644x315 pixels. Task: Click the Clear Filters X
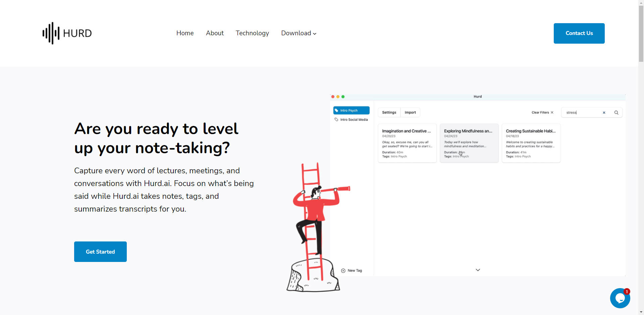(x=552, y=113)
